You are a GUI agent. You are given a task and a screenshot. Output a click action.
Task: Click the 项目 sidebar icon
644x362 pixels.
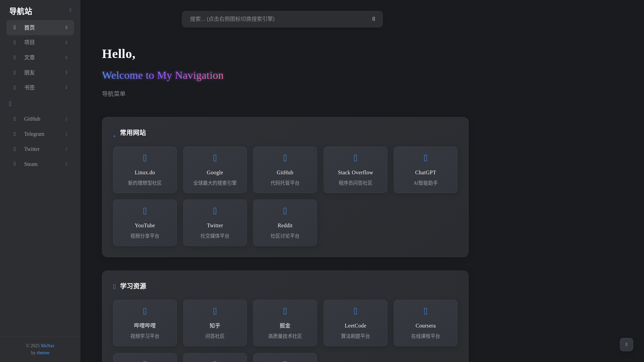[x=14, y=43]
